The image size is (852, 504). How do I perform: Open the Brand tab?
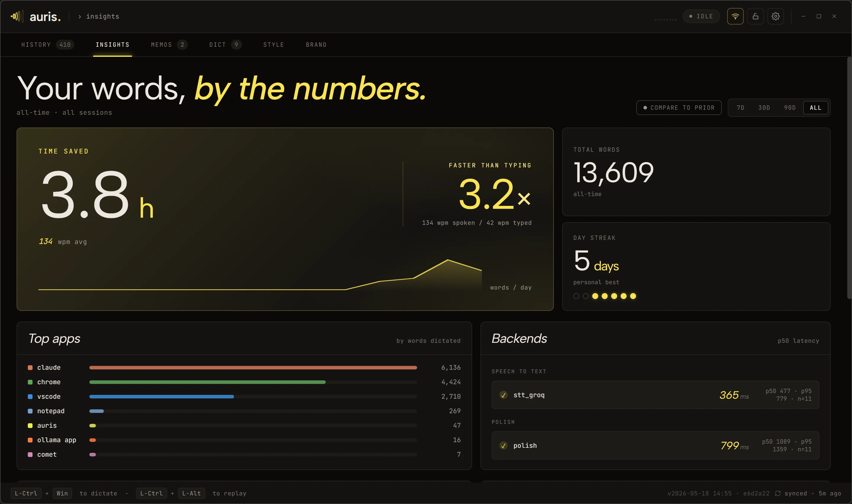pos(316,45)
